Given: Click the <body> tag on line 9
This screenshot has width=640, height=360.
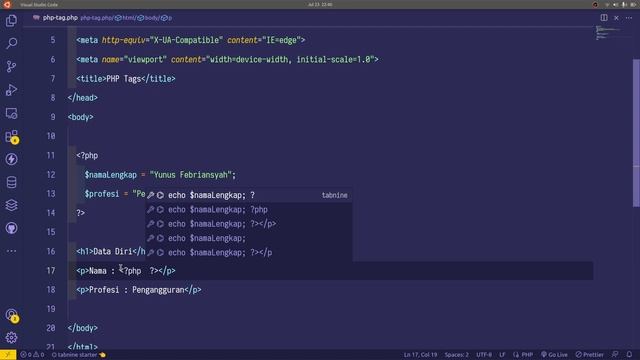Looking at the screenshot, I should click(x=80, y=117).
